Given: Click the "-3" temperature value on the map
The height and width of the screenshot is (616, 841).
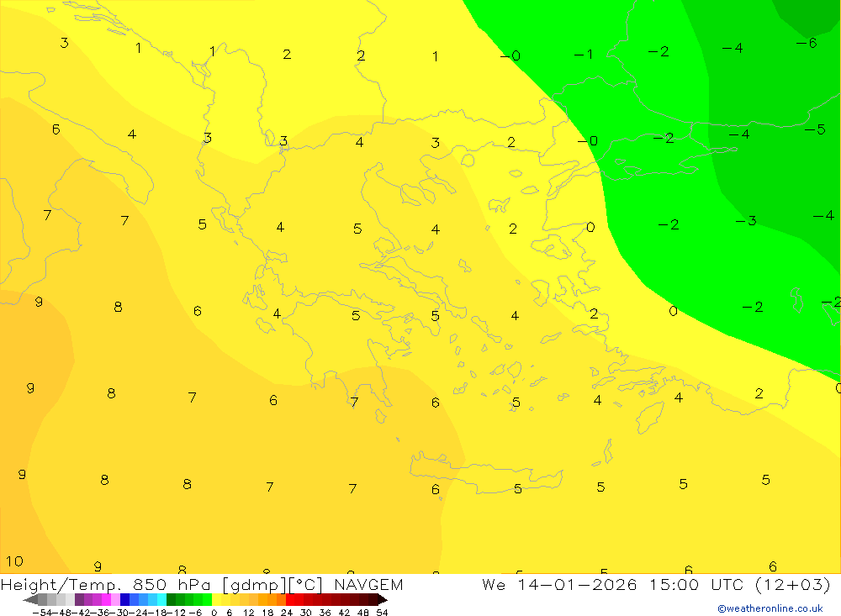Looking at the screenshot, I should (x=746, y=220).
